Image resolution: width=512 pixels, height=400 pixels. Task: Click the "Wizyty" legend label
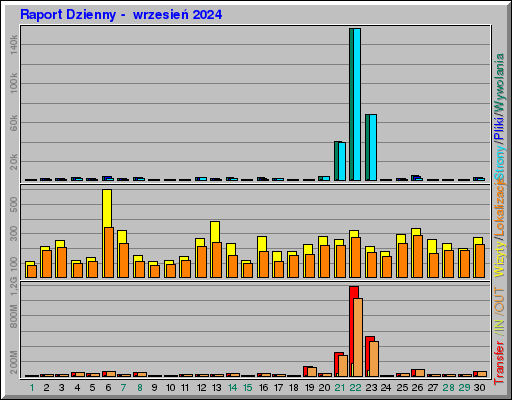click(500, 260)
